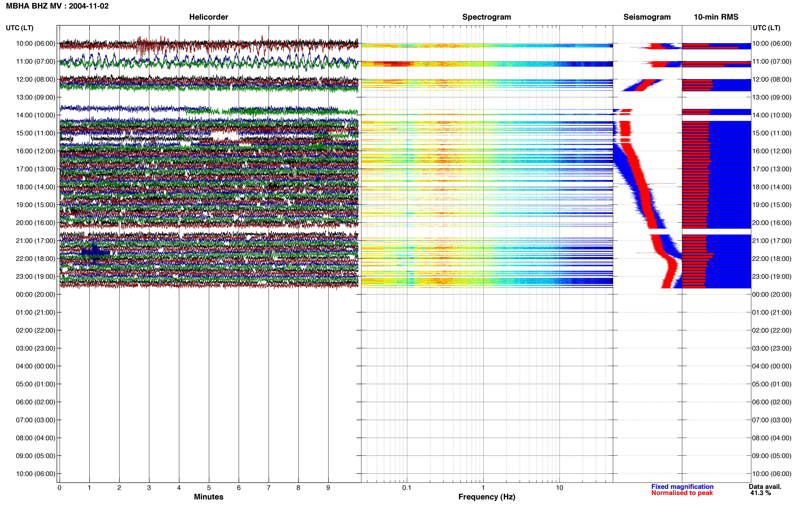Click the left axis label '22:00 (18:00)'

click(x=36, y=259)
